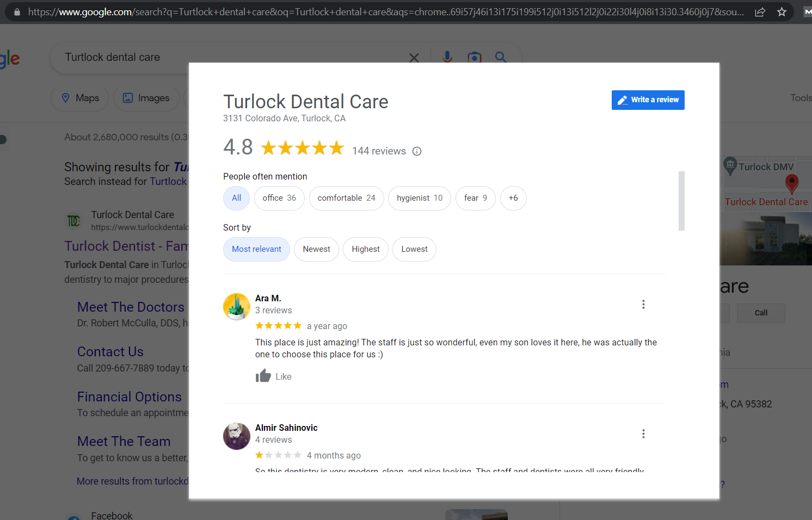Viewport: 812px width, 520px height.
Task: Open Turlock Dentist result title link
Action: tap(126, 246)
